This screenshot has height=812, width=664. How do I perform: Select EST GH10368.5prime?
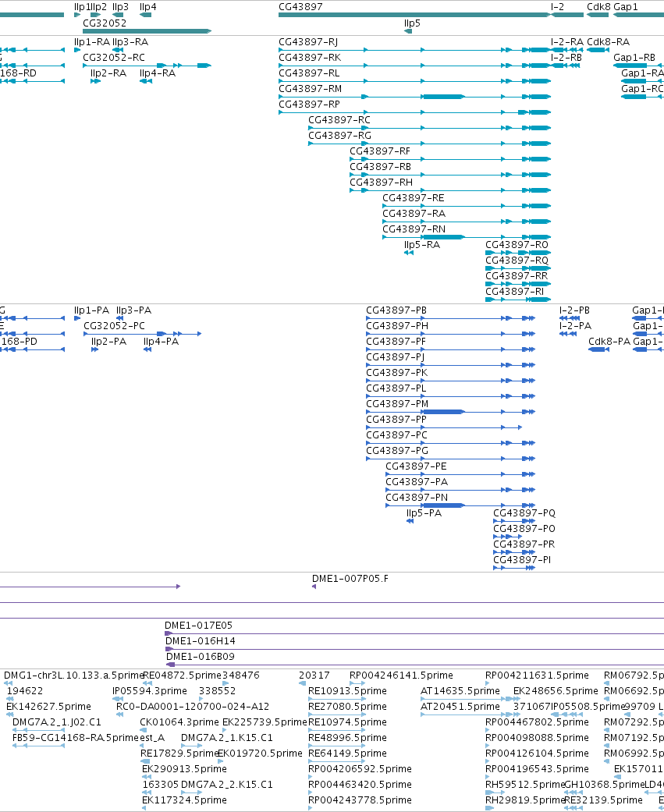[x=604, y=784]
